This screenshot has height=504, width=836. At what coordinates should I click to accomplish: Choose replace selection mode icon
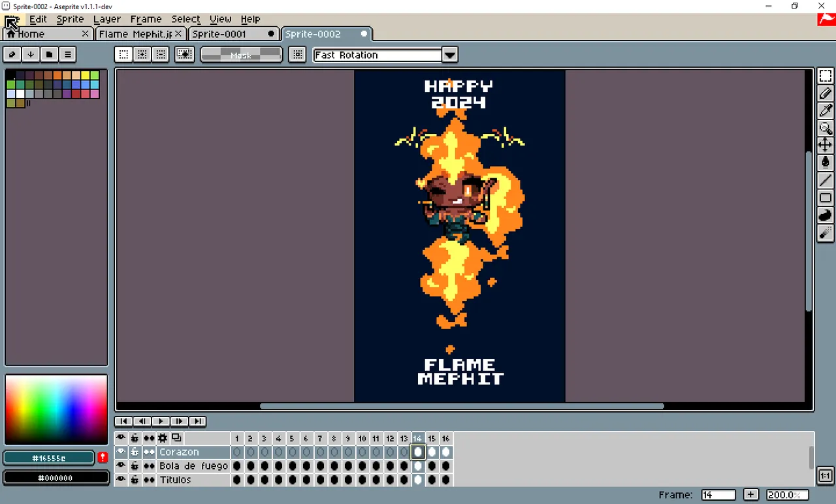coord(123,55)
